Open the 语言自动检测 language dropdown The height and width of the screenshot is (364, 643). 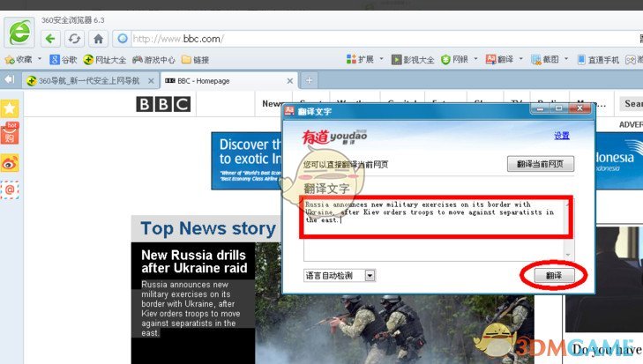coord(339,276)
